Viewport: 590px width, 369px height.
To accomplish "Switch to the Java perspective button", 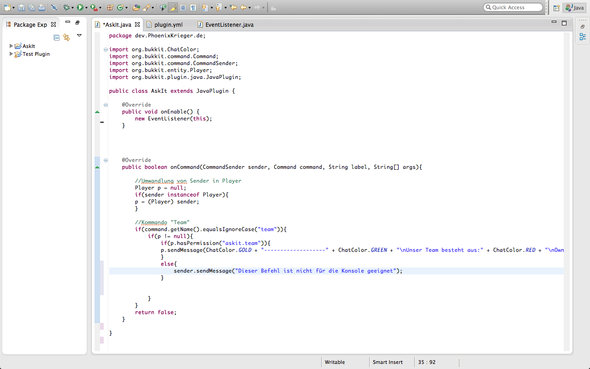I will pyautogui.click(x=574, y=8).
